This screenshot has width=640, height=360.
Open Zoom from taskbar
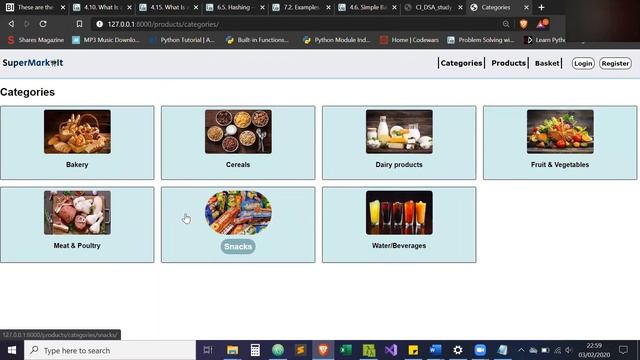480,350
